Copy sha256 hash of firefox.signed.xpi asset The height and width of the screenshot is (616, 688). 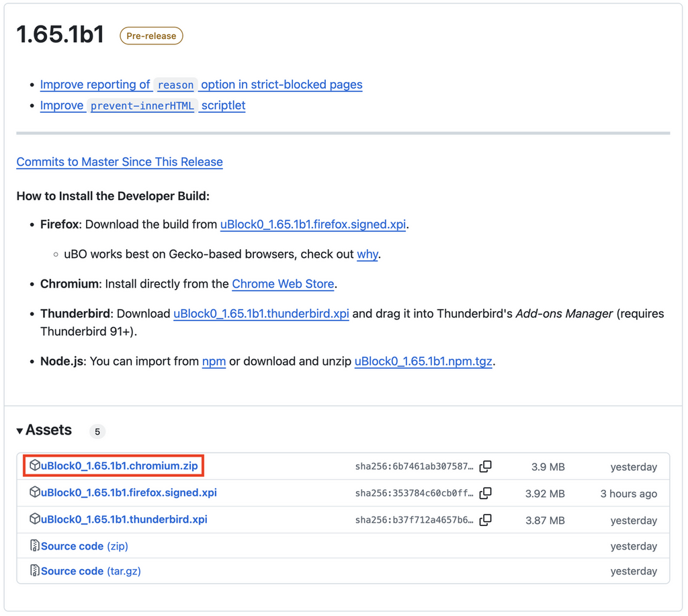(x=485, y=493)
